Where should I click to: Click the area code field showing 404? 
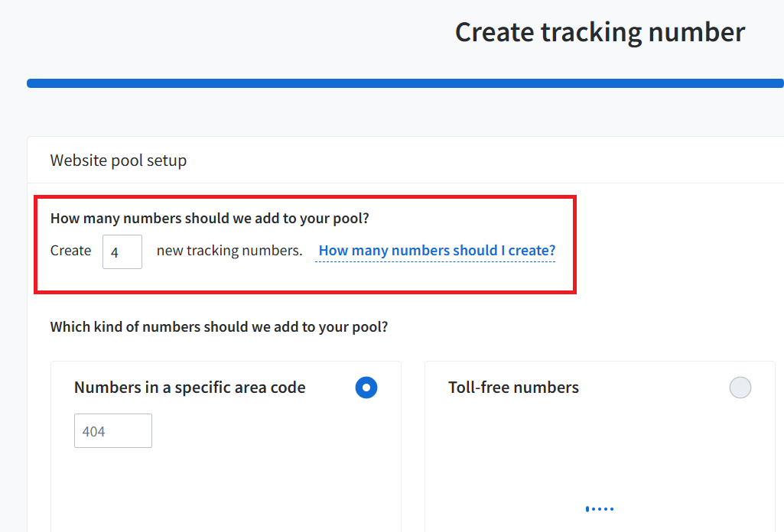113,431
